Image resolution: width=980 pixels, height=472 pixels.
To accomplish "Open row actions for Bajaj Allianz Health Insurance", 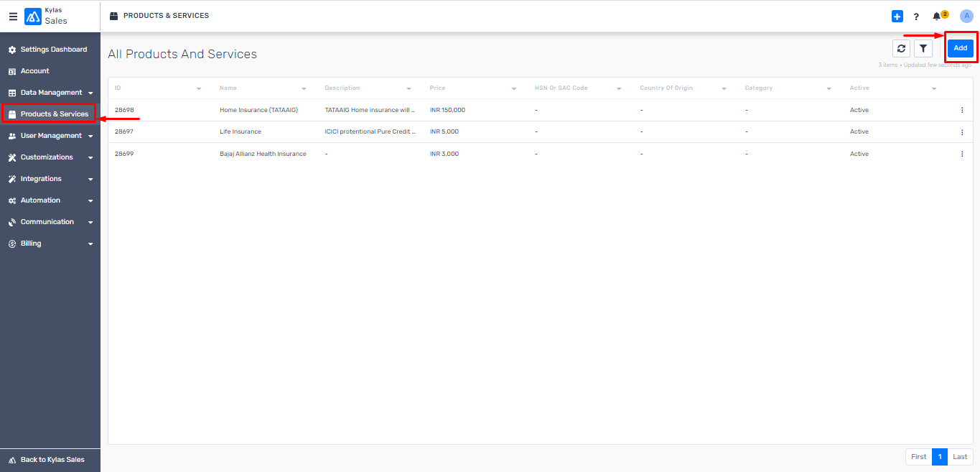I will (962, 154).
